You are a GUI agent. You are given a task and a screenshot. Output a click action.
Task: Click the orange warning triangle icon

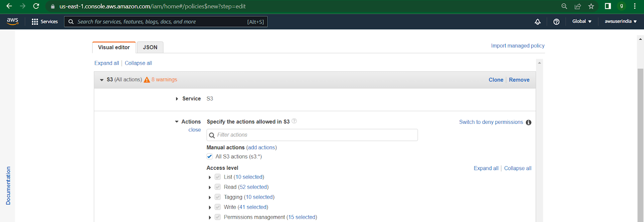(147, 80)
